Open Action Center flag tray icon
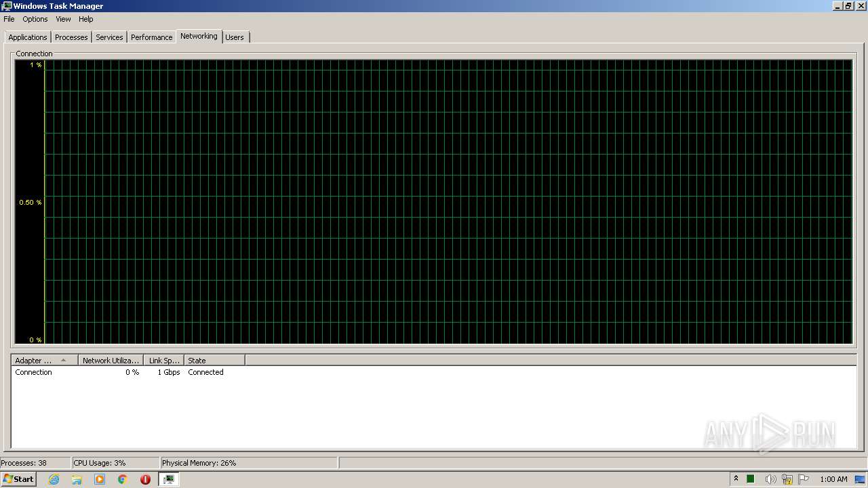The width and height of the screenshot is (868, 488). tap(804, 479)
